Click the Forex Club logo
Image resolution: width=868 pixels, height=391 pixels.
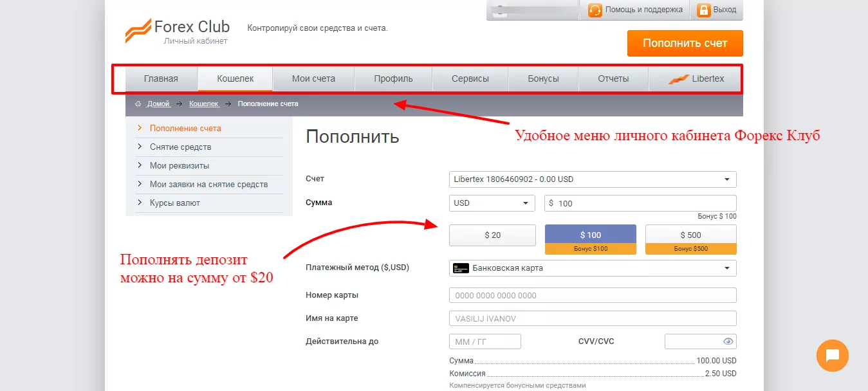(x=177, y=31)
